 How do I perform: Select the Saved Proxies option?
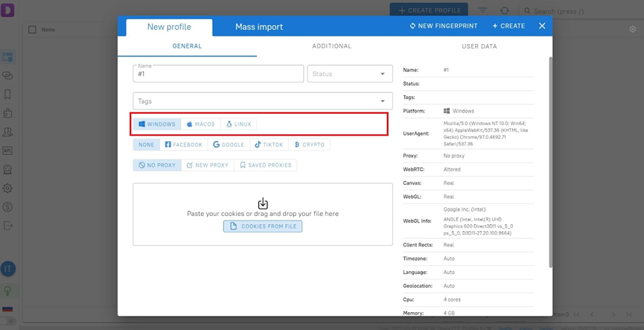(x=265, y=165)
